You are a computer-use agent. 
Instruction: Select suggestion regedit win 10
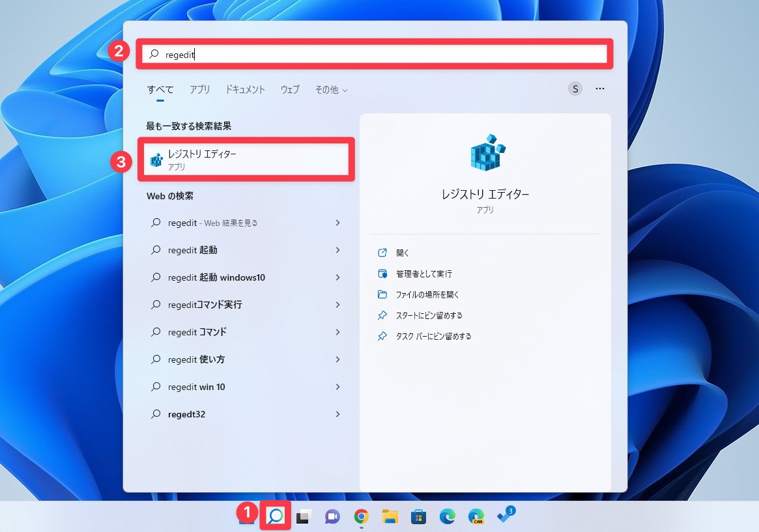(246, 387)
